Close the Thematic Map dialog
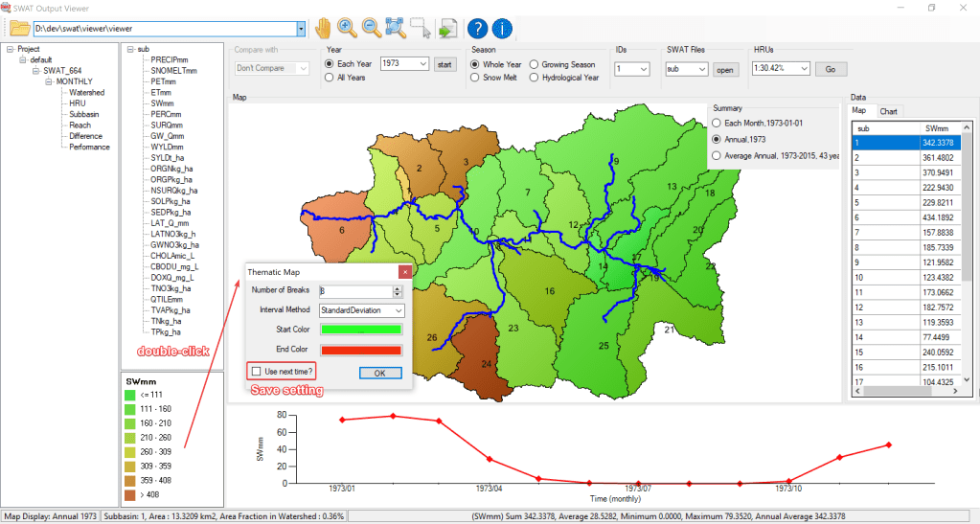The height and width of the screenshot is (524, 980). [x=405, y=271]
